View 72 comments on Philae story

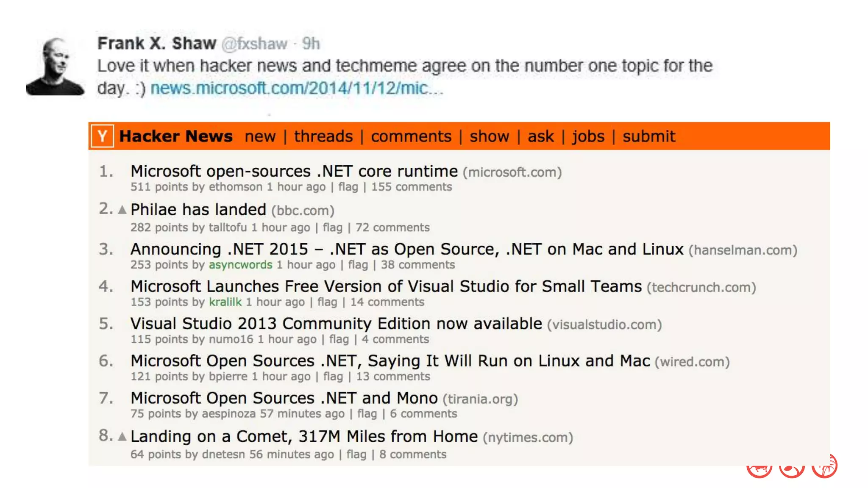pos(392,227)
